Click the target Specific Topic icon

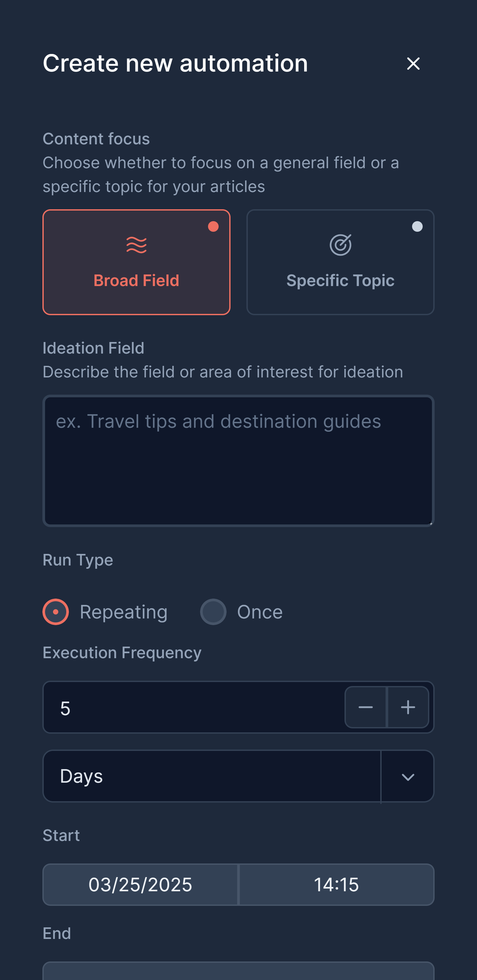coord(340,245)
